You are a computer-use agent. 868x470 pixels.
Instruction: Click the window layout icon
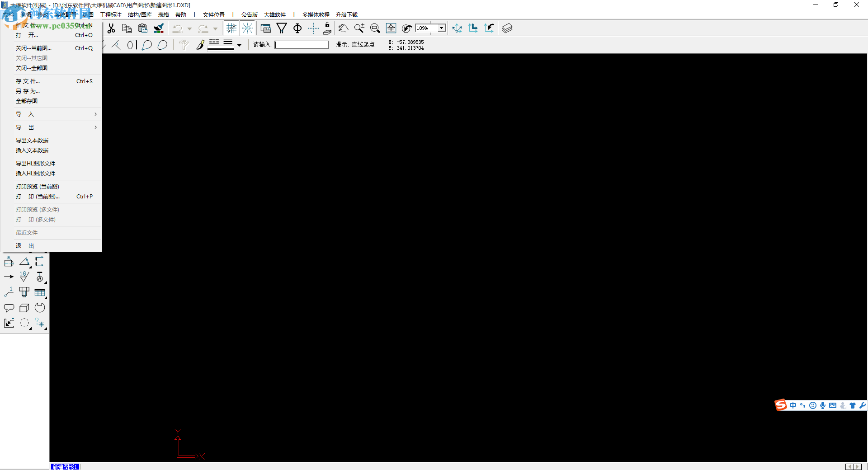266,28
